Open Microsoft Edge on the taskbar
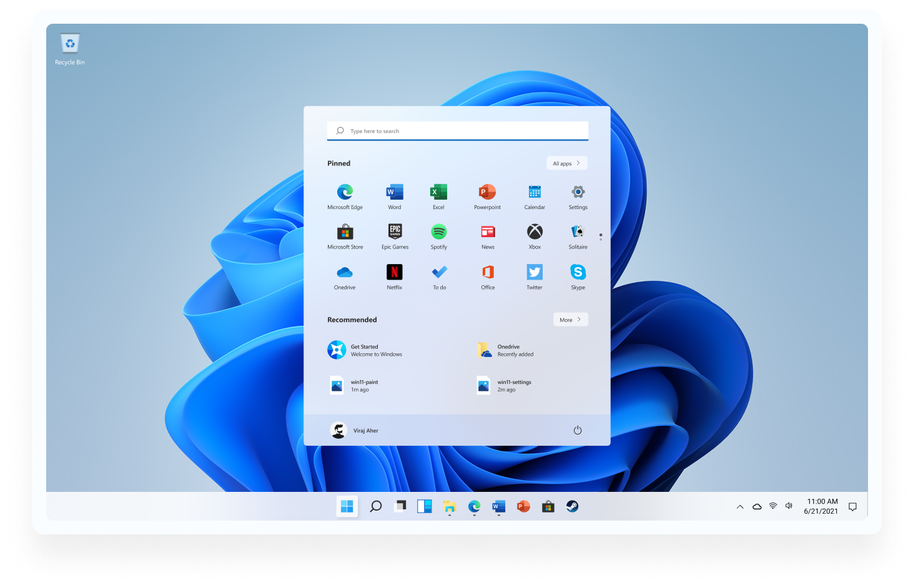913x588 pixels. point(475,506)
